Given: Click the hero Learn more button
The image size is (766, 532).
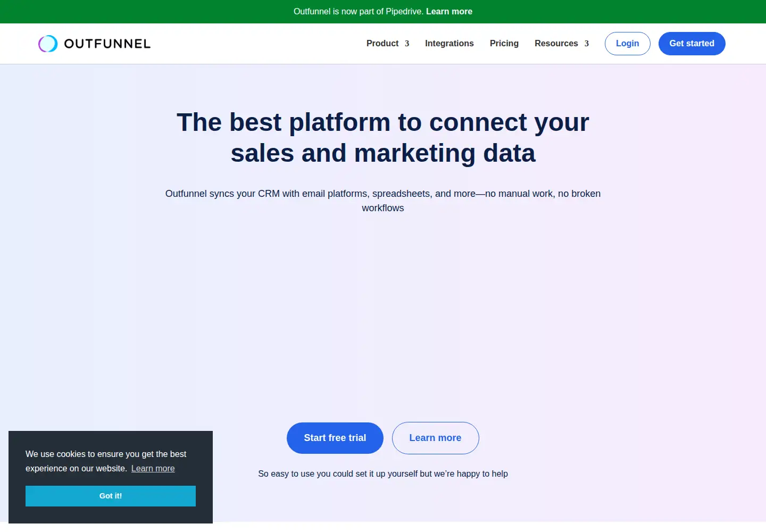Looking at the screenshot, I should 436,438.
